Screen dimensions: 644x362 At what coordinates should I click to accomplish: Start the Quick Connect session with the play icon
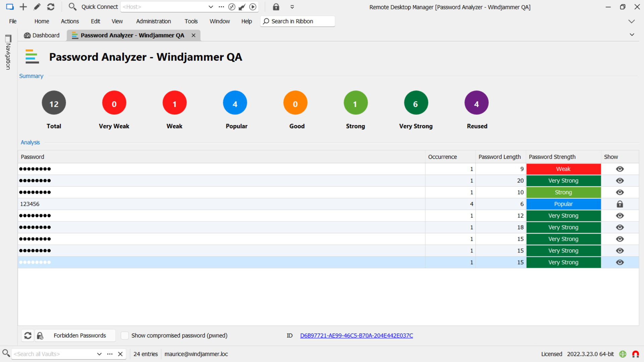coord(253,7)
